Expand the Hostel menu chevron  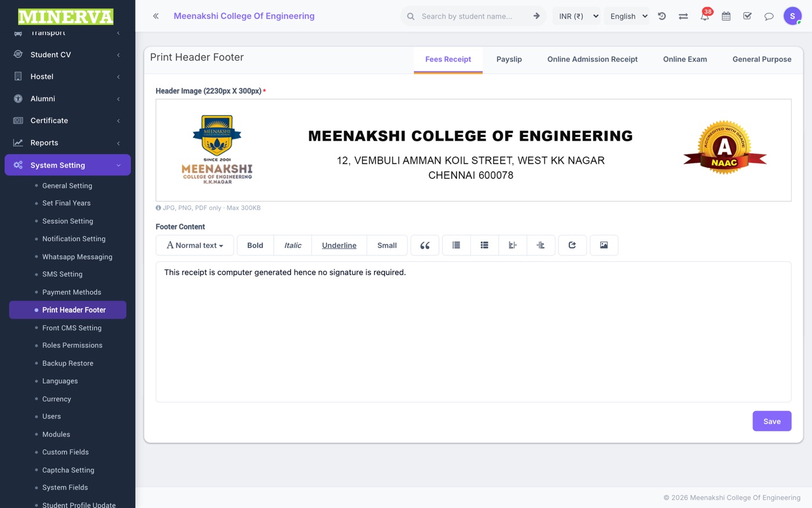[x=118, y=77]
